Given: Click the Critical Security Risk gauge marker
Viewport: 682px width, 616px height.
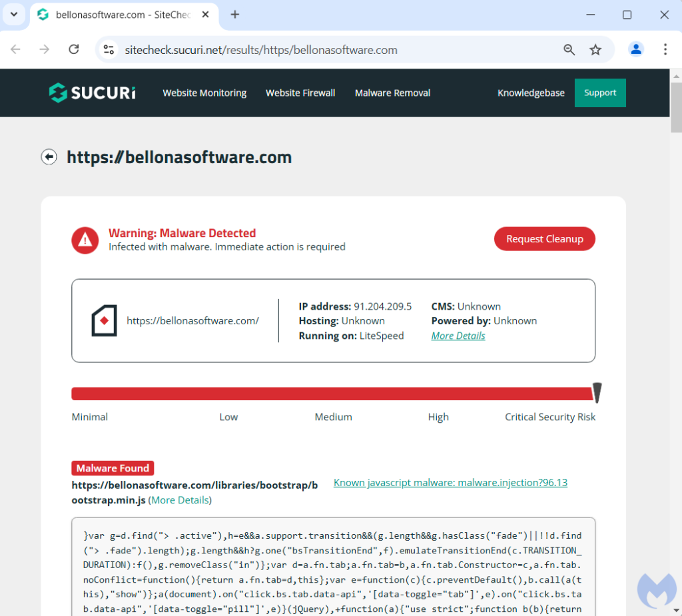Looking at the screenshot, I should click(597, 393).
